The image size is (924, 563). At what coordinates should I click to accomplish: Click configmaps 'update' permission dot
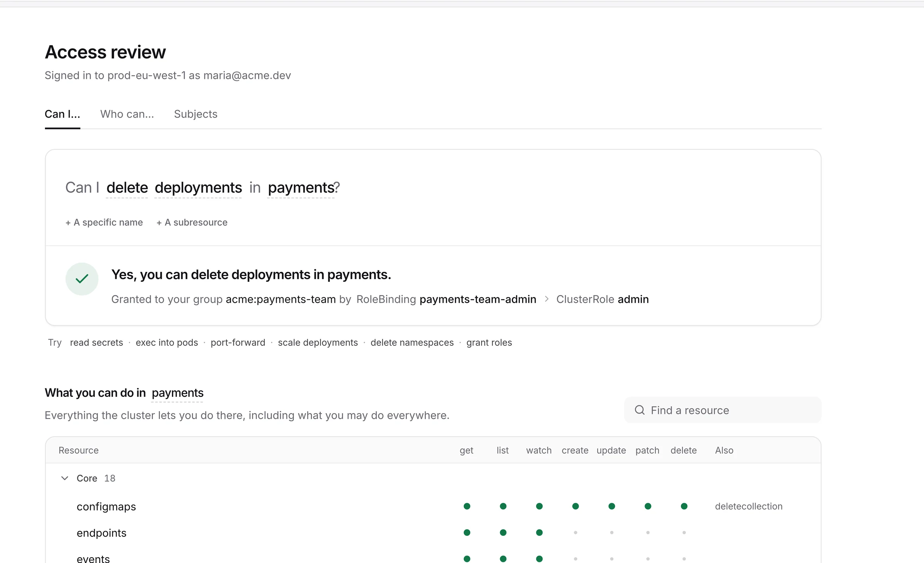[x=612, y=506]
